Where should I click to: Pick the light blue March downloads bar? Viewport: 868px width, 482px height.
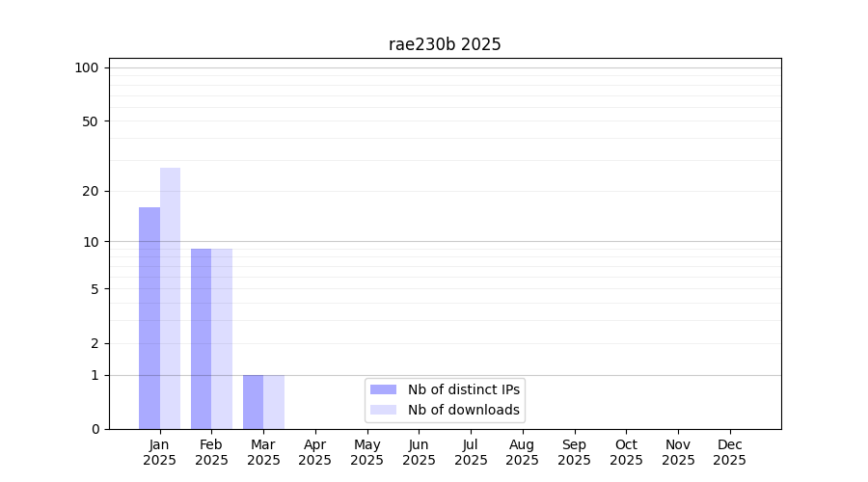[x=274, y=402]
